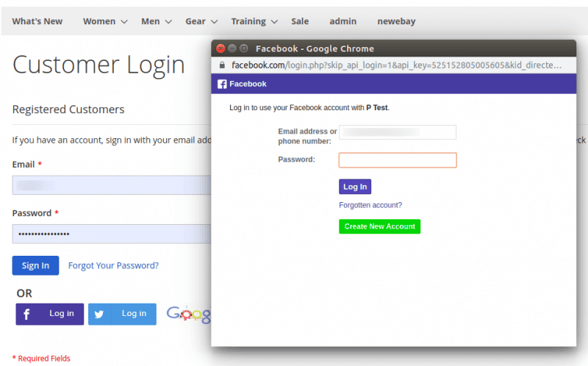Image resolution: width=588 pixels, height=366 pixels.
Task: Open the Forgot Your Password link
Action: click(x=113, y=265)
